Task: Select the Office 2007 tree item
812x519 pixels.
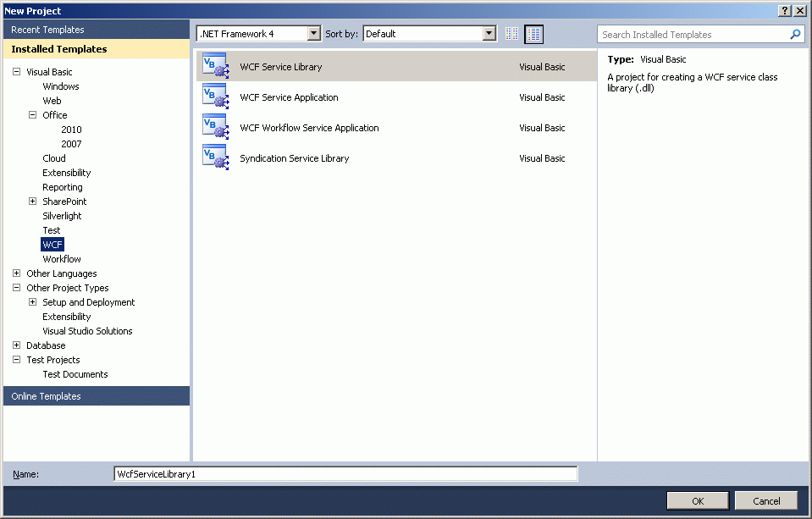Action: (x=71, y=144)
